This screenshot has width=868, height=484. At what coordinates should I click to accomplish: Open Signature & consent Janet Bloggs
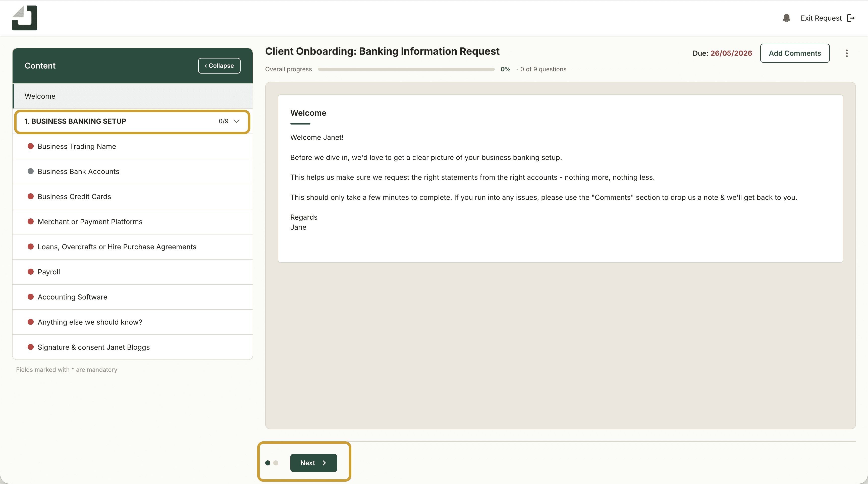point(133,347)
